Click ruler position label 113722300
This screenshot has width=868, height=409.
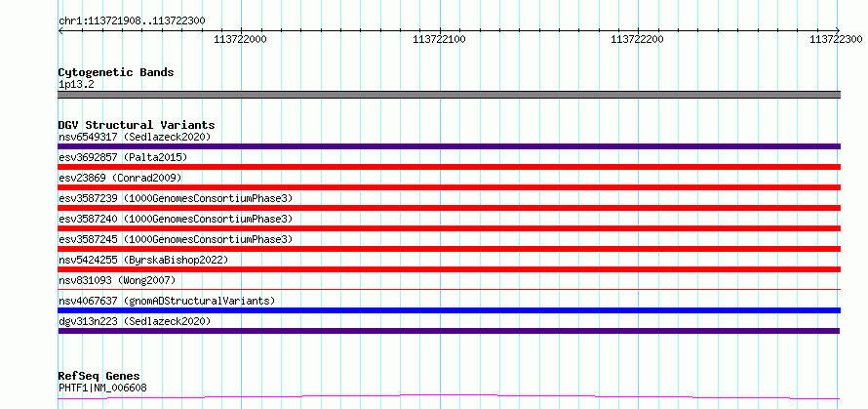point(836,39)
